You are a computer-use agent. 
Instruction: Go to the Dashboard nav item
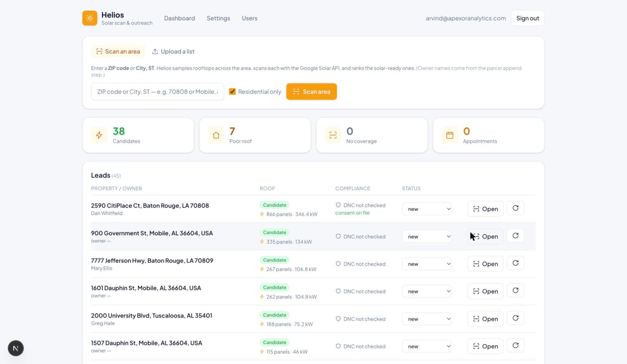point(180,18)
